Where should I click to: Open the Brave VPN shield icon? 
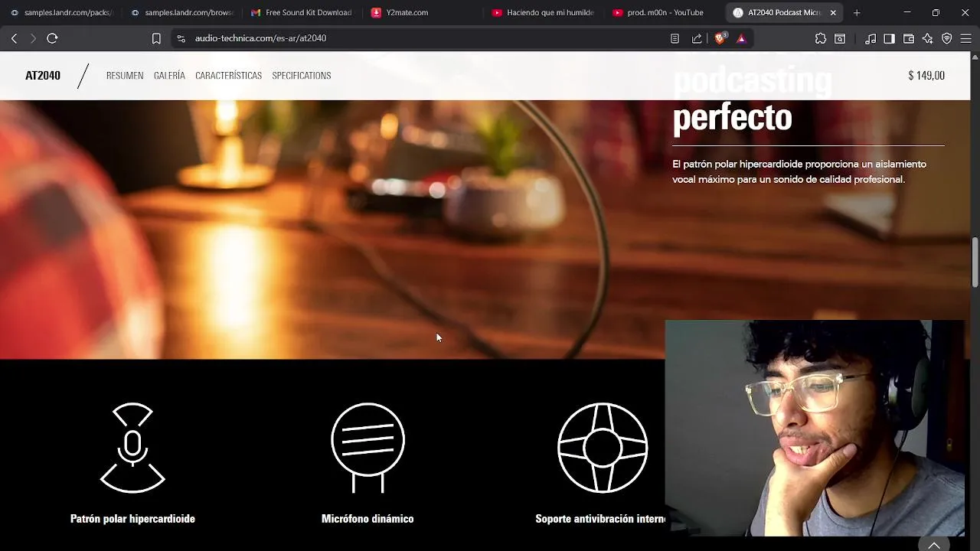tap(947, 38)
